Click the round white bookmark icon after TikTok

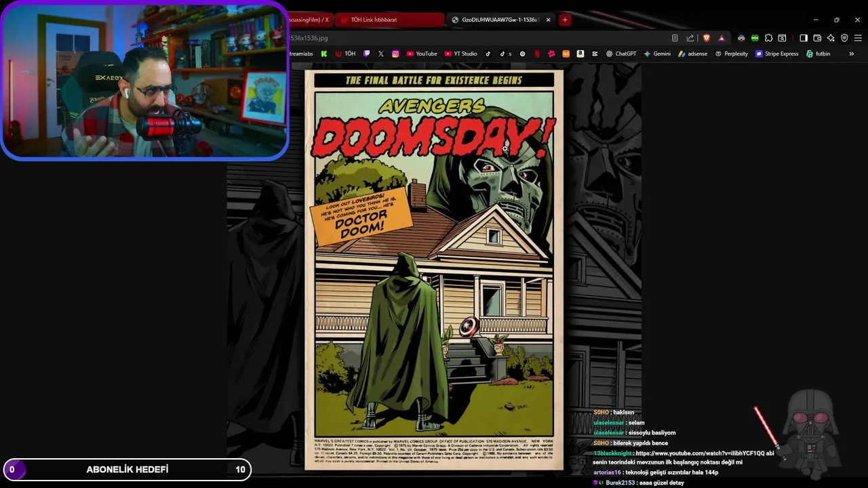coord(522,54)
